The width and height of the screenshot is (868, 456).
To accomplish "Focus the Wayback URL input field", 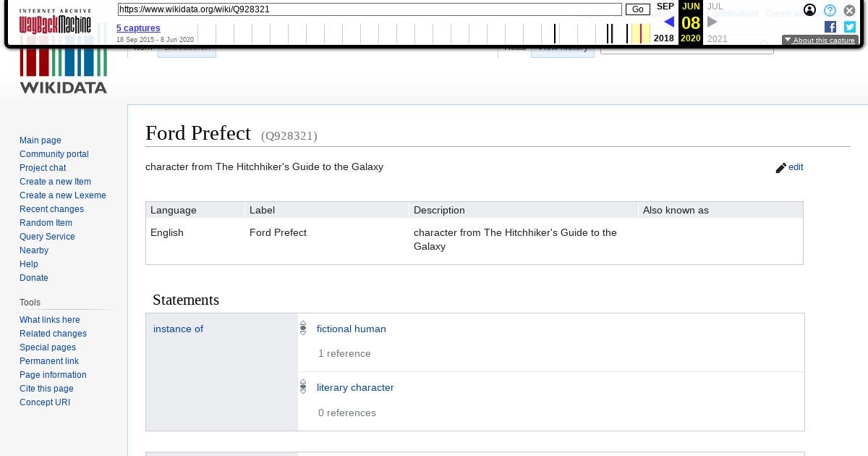I will point(370,9).
